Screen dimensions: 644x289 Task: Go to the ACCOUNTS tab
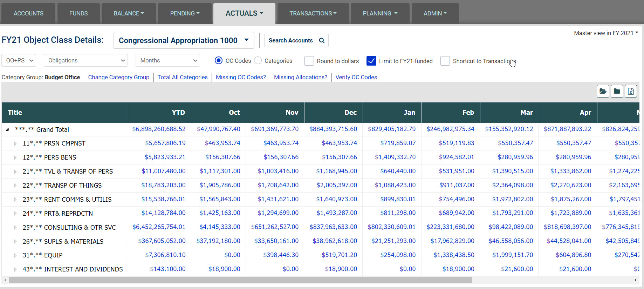point(28,13)
